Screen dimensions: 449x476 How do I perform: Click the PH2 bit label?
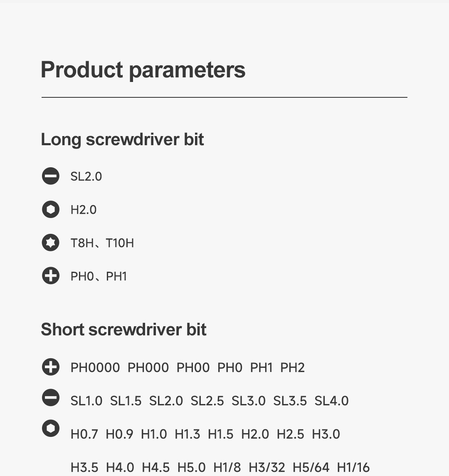click(x=292, y=367)
